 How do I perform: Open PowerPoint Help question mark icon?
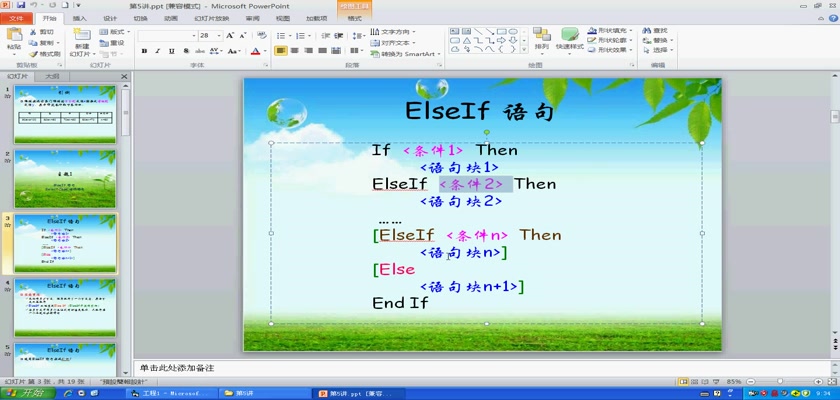831,18
